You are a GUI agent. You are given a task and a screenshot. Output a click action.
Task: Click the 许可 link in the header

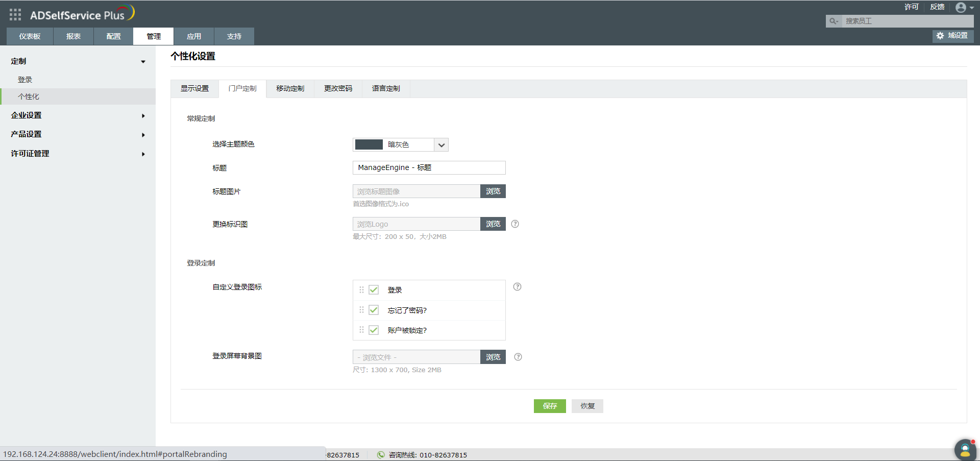point(912,7)
